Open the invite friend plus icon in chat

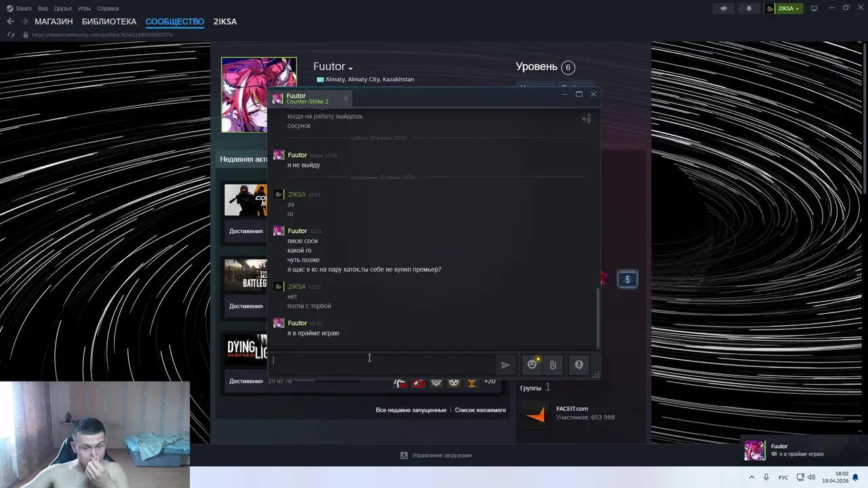587,119
